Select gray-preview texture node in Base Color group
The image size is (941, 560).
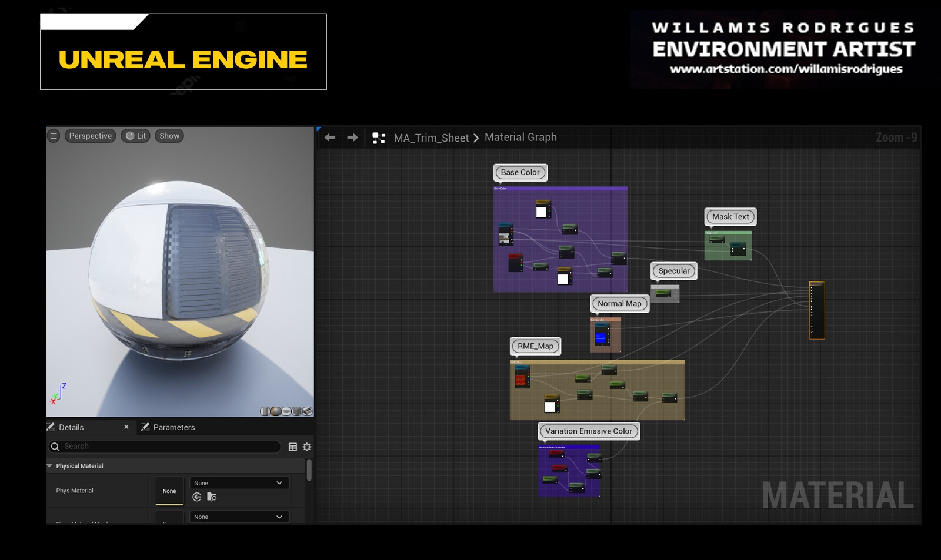coord(506,234)
